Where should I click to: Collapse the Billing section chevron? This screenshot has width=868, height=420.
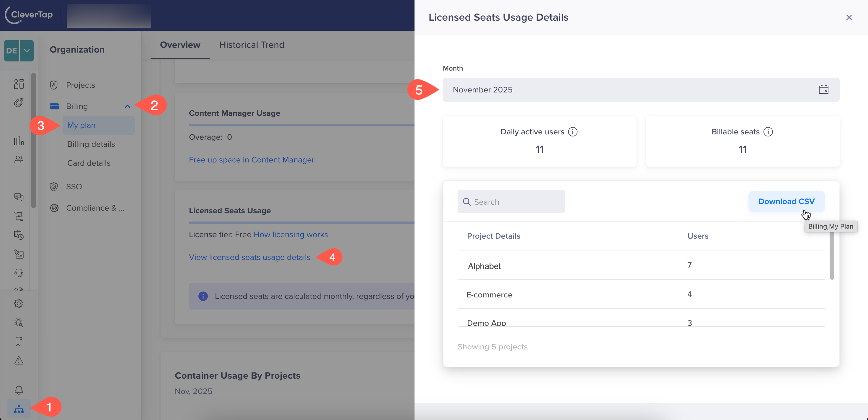point(127,106)
